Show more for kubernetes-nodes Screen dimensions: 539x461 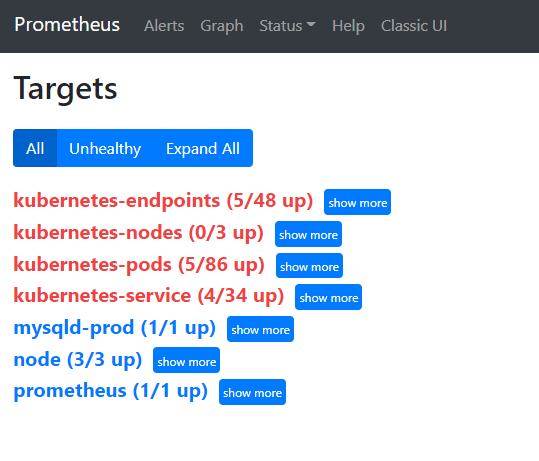[308, 234]
